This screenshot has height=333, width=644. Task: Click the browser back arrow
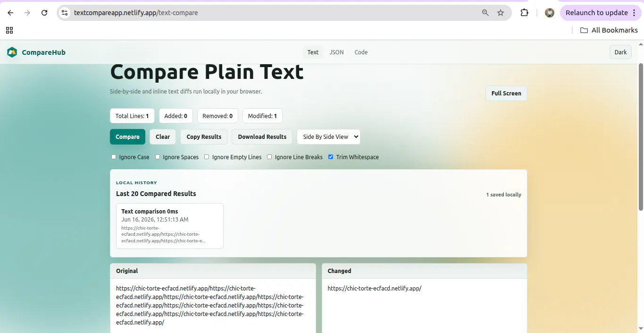coord(10,13)
